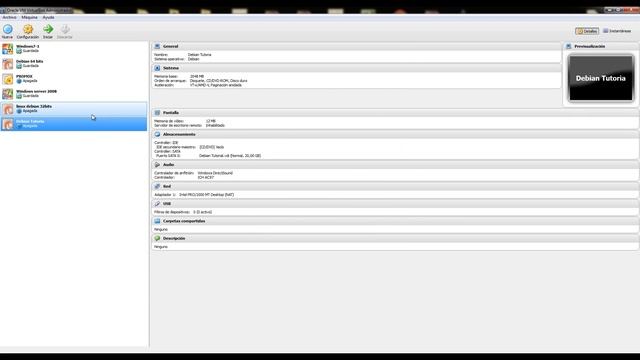Click the '12 MB' video memory value
The height and width of the screenshot is (360, 640).
[211, 121]
